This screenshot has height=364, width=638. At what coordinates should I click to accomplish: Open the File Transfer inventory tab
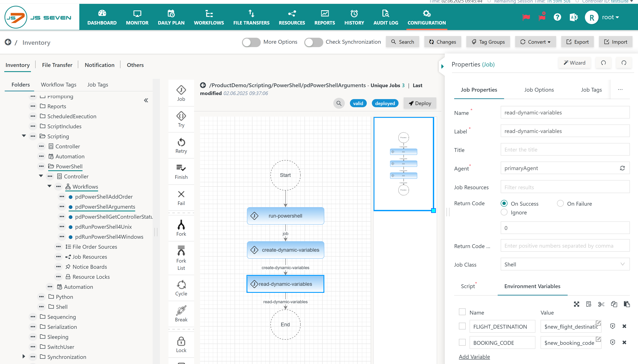[57, 65]
